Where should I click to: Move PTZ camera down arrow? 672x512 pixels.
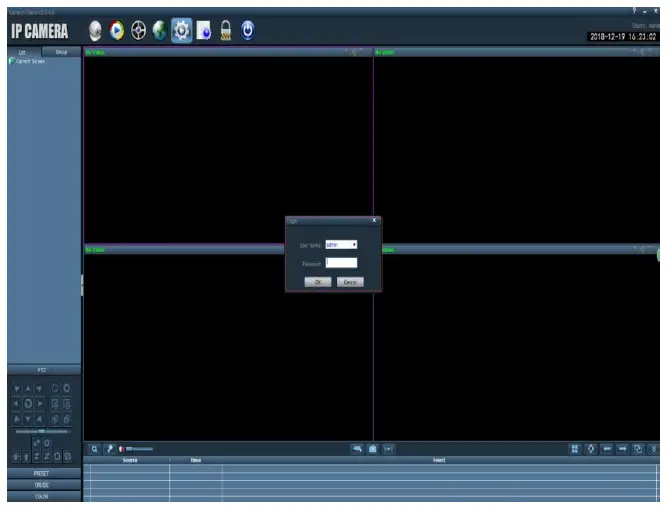click(28, 419)
